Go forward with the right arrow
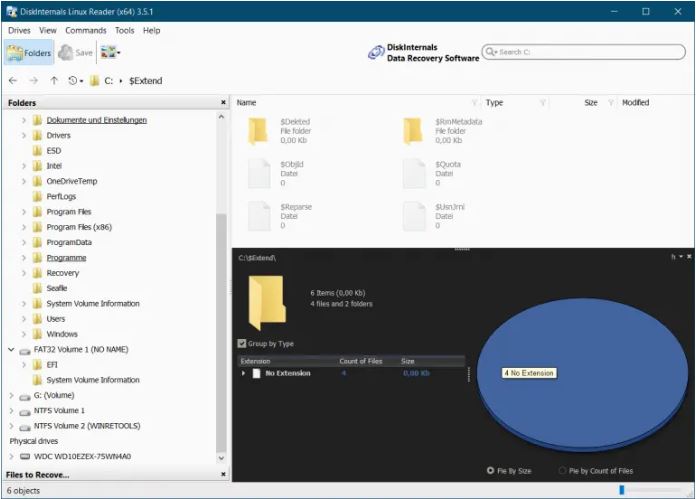This screenshot has height=499, width=696. pos(33,80)
